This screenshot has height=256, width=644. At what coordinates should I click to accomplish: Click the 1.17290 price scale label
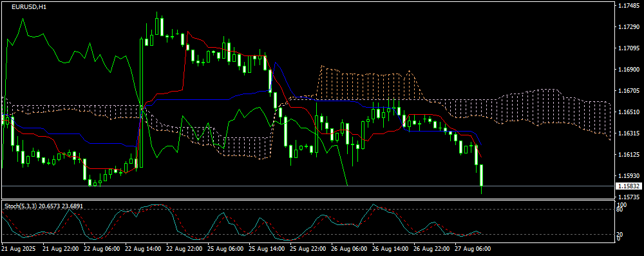coord(629,26)
